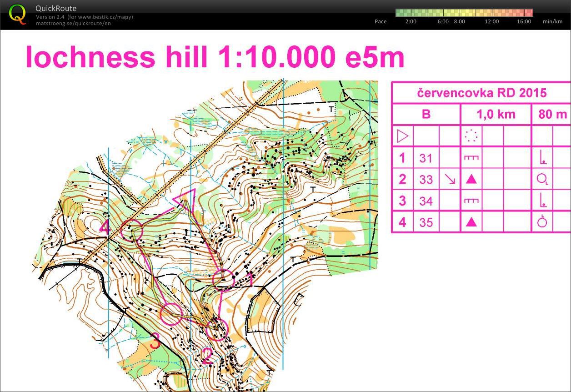Click the "min/km" unit label
The image size is (571, 392).
click(552, 21)
